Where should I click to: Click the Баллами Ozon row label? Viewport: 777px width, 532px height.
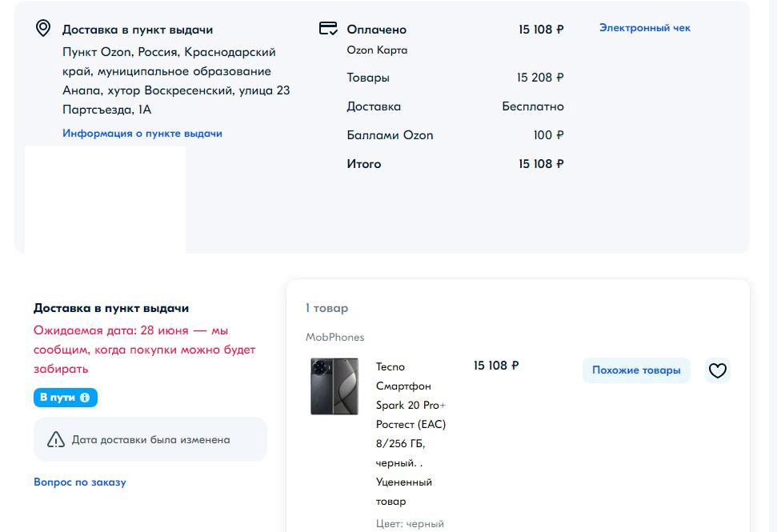(x=390, y=135)
